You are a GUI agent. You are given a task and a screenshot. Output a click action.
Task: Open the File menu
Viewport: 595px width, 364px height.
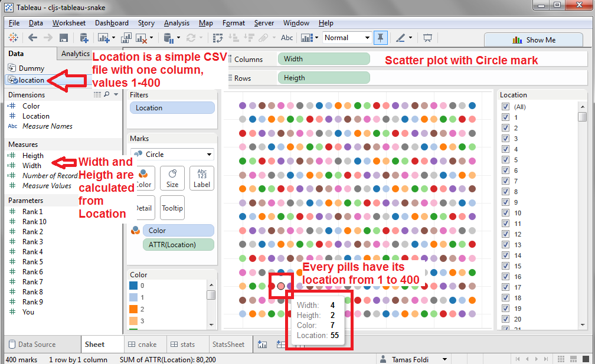pyautogui.click(x=14, y=23)
